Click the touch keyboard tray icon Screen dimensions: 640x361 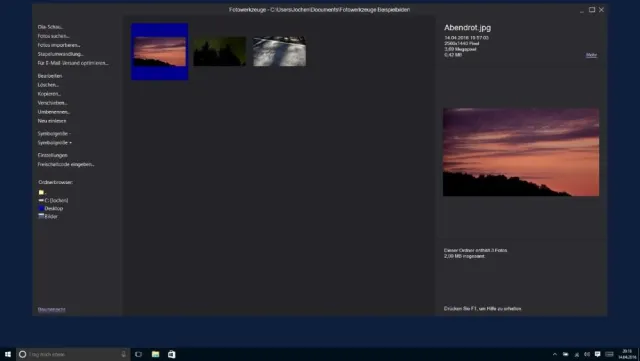[609, 354]
